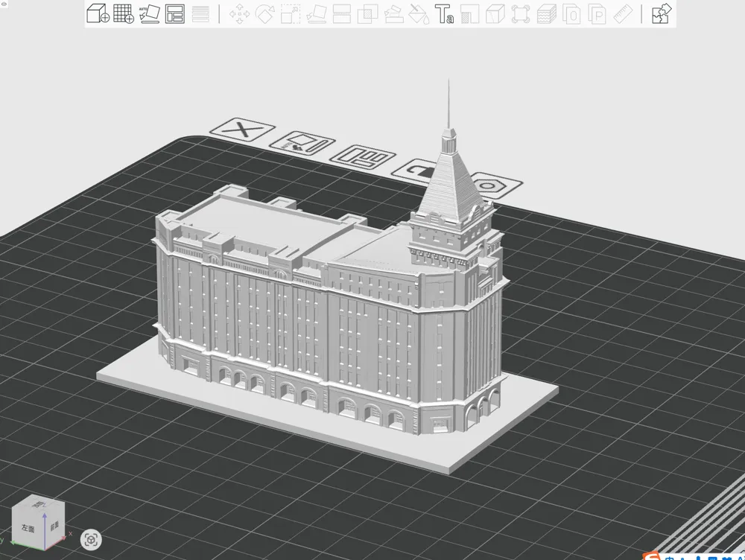Click the layered wavy cube toolbar icon
Screen dimensions: 745x560
(546, 13)
